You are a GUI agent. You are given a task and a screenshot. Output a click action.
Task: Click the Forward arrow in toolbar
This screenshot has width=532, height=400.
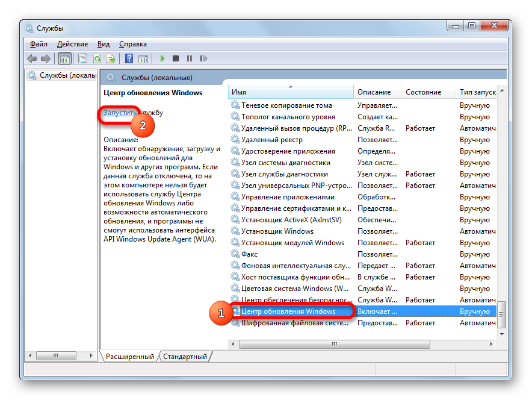coord(45,58)
